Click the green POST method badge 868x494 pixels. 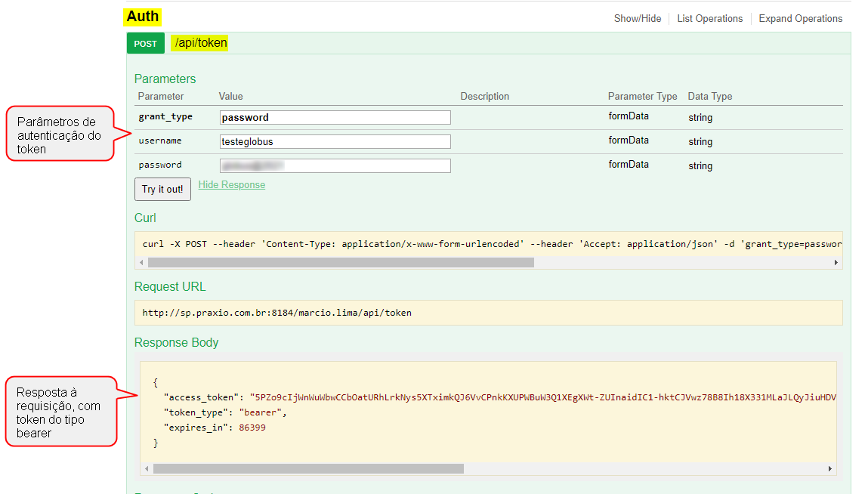[x=146, y=43]
